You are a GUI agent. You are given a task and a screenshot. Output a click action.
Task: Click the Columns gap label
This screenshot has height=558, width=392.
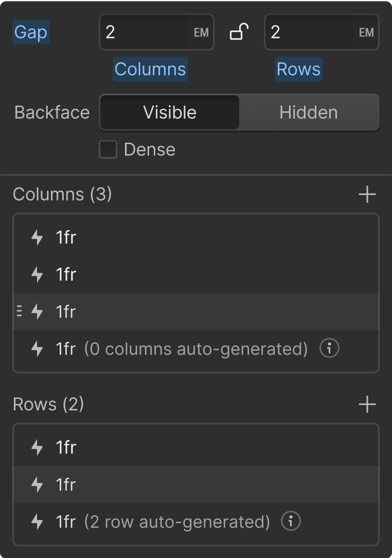click(x=150, y=69)
